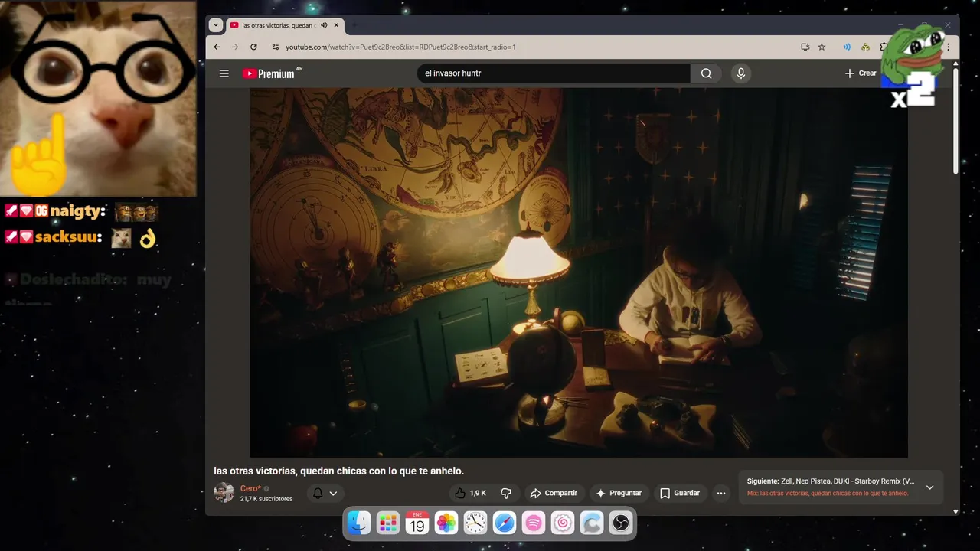Click the page vertical scrollbar thumb

point(955,122)
